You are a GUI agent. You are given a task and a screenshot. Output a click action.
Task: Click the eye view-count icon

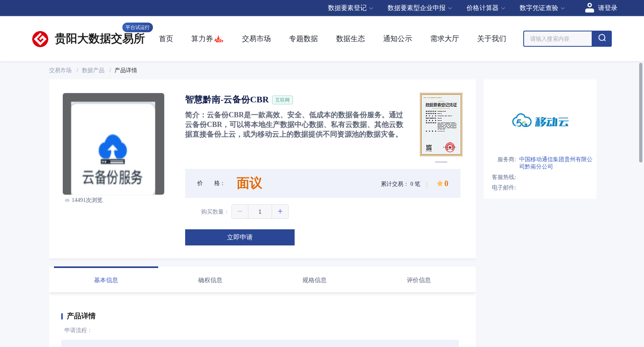click(x=67, y=200)
